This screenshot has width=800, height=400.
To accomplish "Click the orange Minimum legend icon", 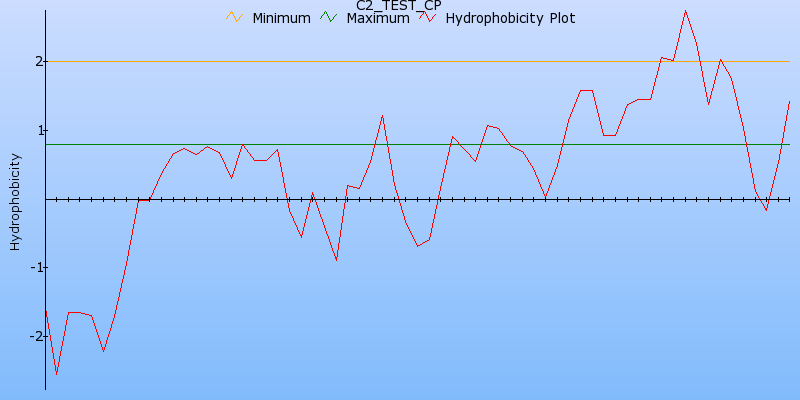I will 235,18.
